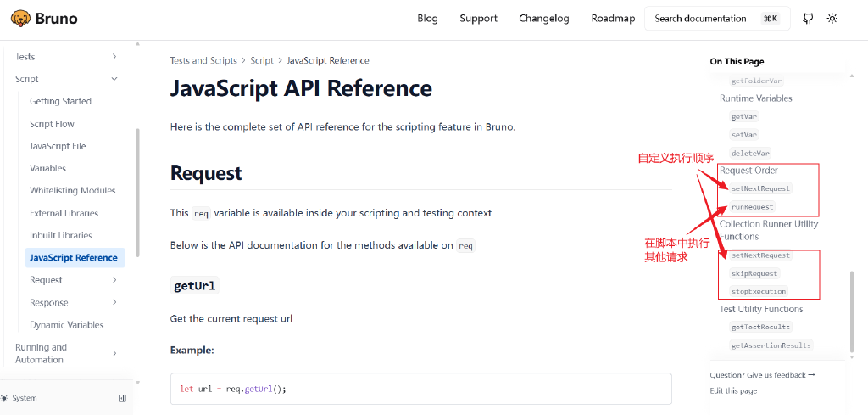Expand the Request submenu chevron
This screenshot has width=868, height=415.
(x=114, y=280)
